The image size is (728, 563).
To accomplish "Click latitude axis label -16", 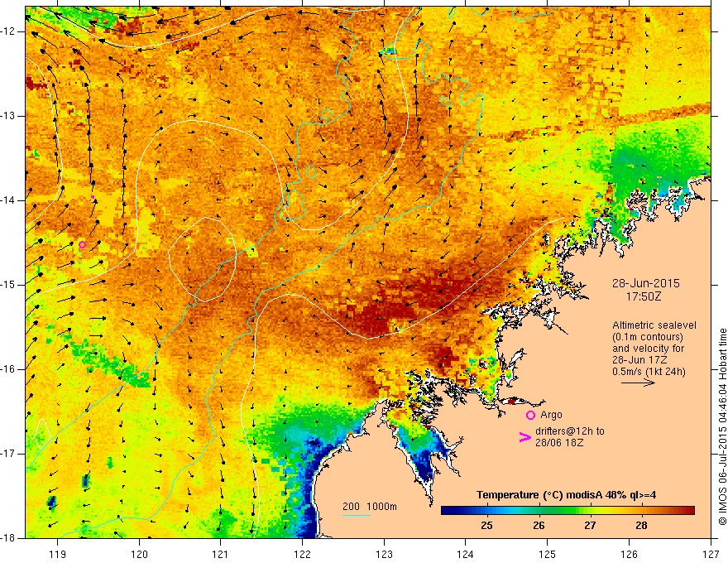I will click(9, 369).
